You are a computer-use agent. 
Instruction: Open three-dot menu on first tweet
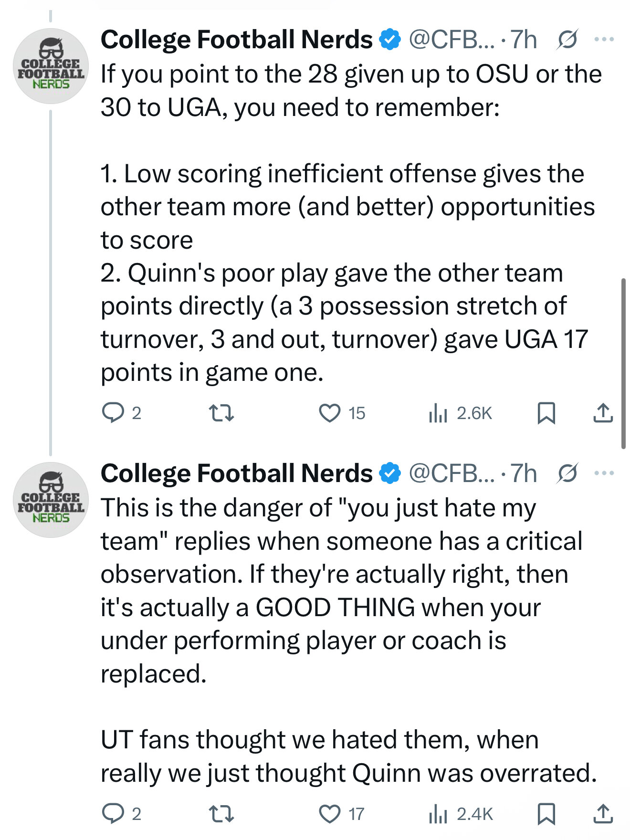pos(604,39)
